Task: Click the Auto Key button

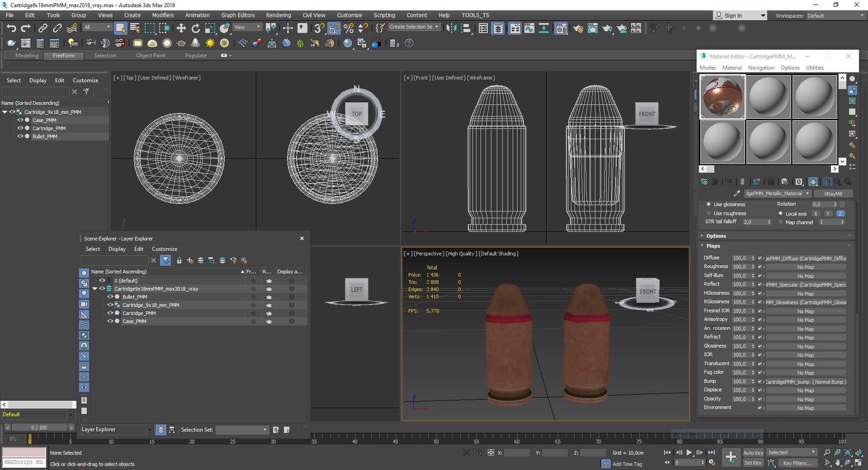Action: [753, 452]
